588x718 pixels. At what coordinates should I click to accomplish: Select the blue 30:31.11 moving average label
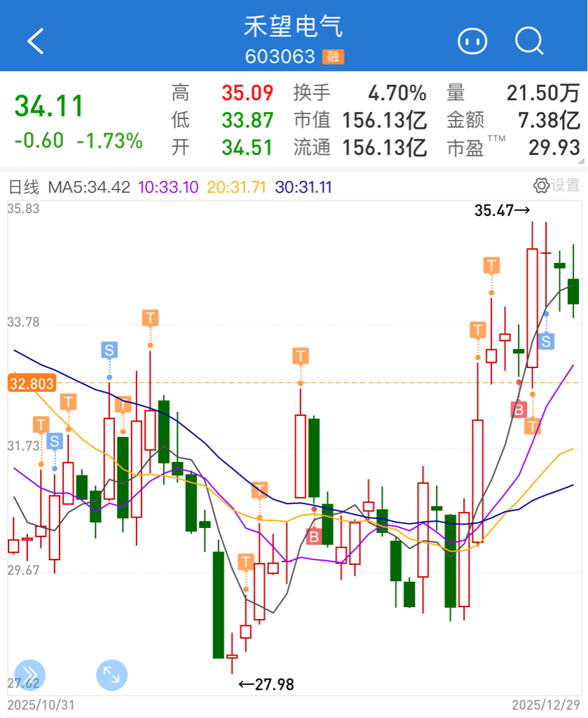click(x=303, y=187)
